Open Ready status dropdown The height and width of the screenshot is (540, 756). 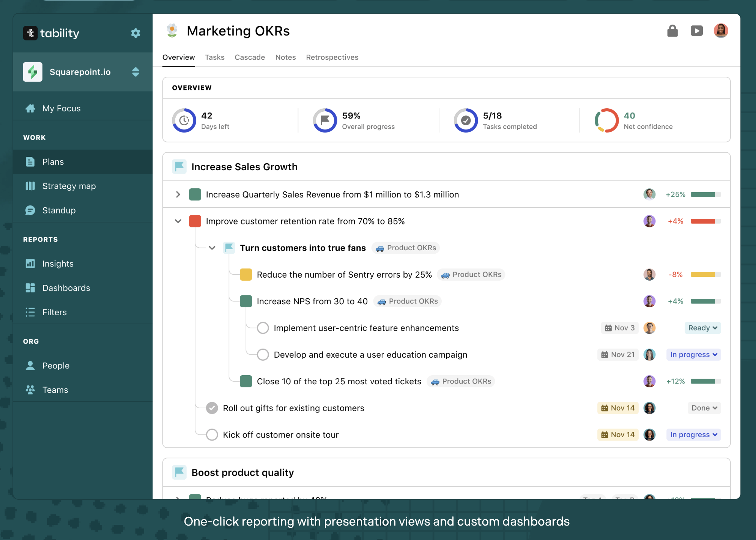(x=702, y=328)
